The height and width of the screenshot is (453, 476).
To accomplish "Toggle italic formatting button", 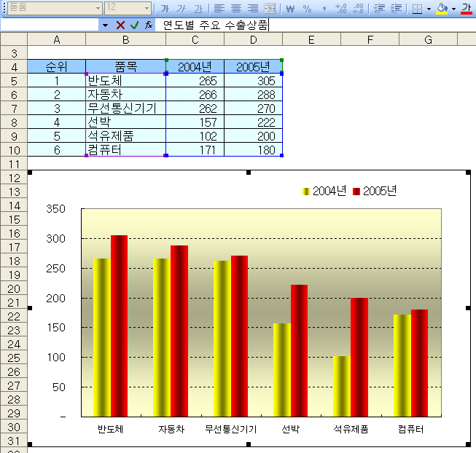I will [x=182, y=8].
